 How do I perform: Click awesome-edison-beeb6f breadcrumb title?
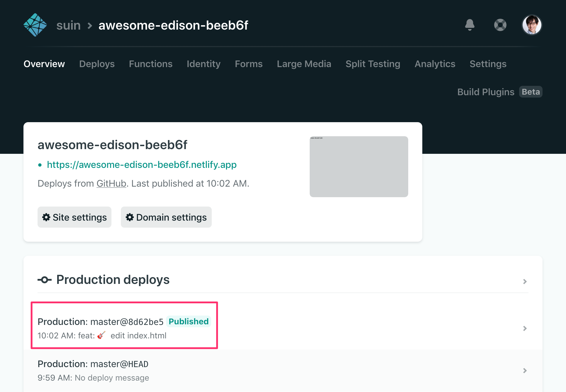coord(173,25)
